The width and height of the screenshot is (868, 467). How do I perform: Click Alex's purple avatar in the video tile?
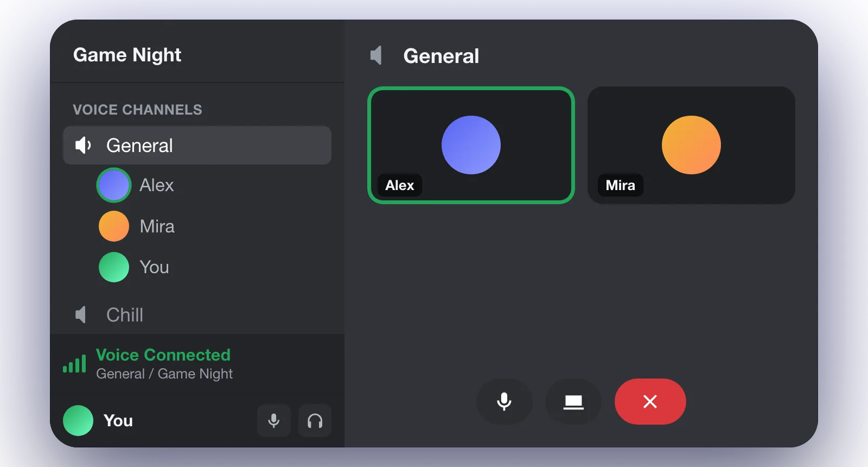(471, 145)
